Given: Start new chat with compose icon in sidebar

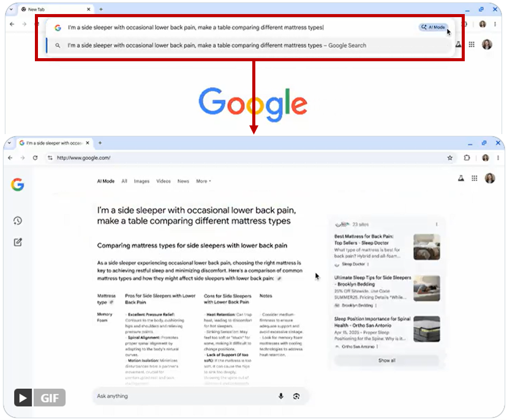Looking at the screenshot, I should point(17,242).
